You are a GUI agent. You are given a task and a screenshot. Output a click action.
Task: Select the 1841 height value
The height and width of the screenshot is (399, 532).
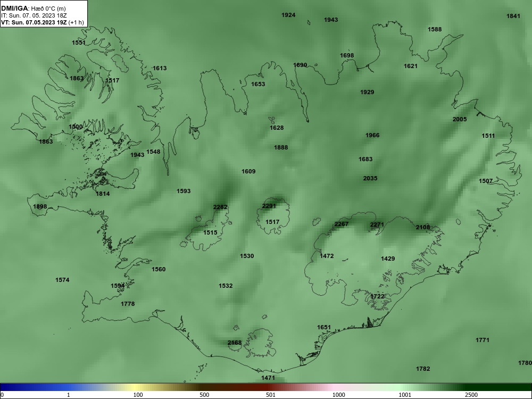click(x=513, y=16)
